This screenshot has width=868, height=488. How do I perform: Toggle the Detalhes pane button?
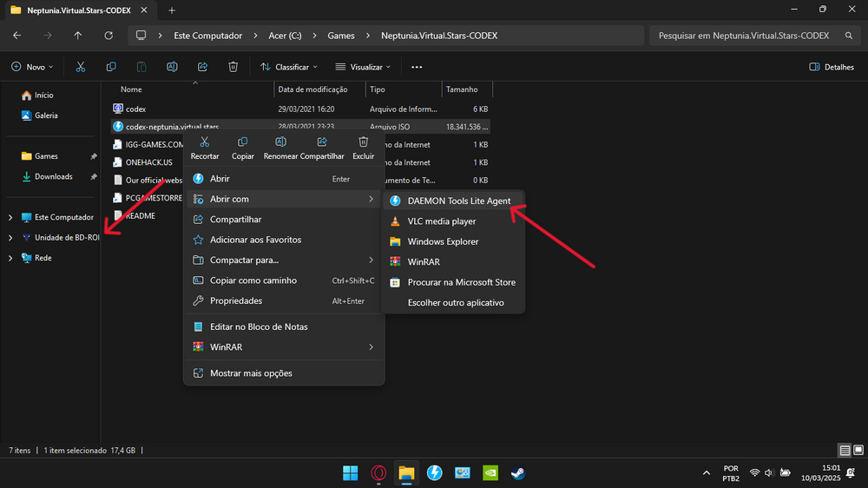832,67
